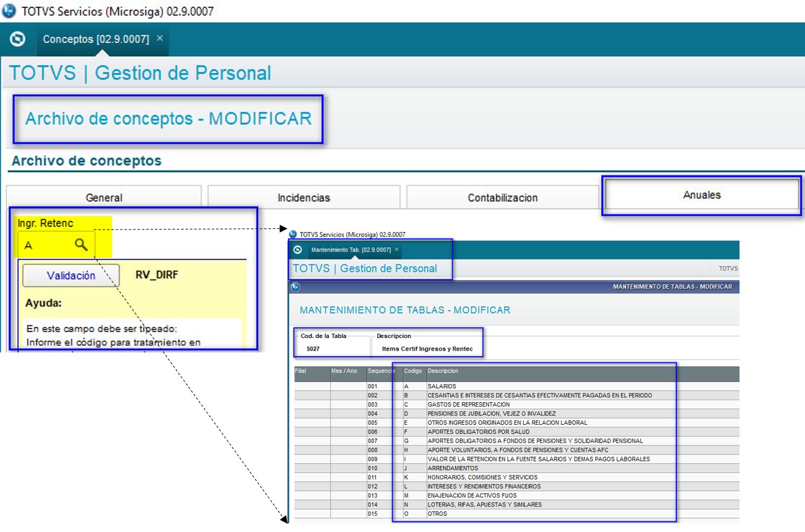Click the TOTVS Servicios app icon in main title bar

point(9,11)
